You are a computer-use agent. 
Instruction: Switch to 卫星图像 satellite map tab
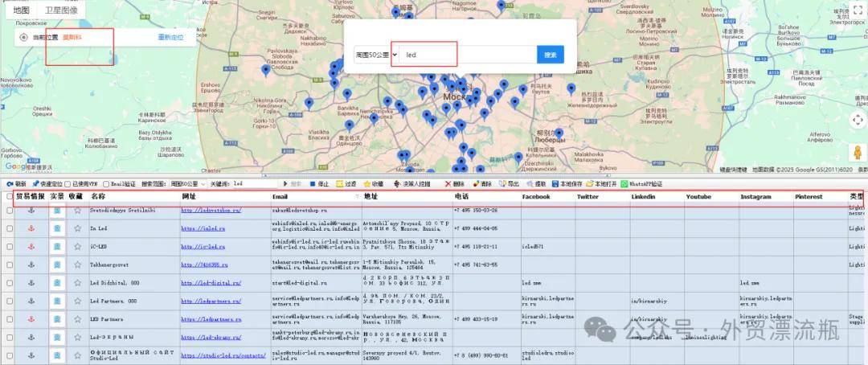[x=62, y=10]
